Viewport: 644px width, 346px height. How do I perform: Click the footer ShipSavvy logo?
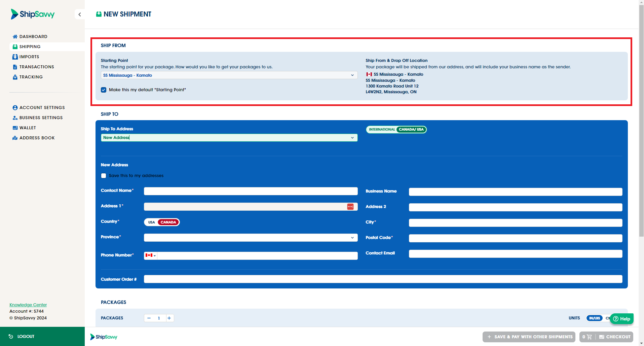point(104,337)
